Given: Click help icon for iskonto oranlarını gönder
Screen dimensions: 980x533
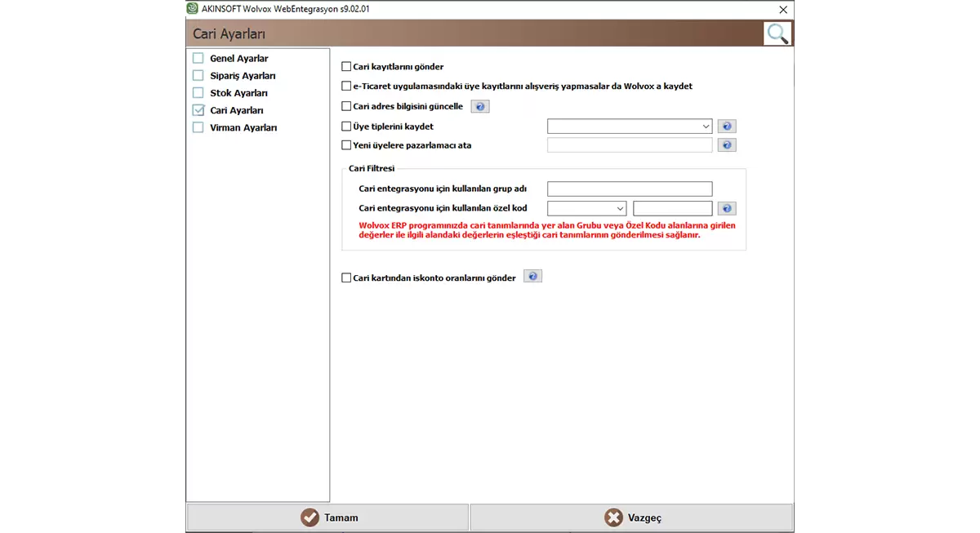Looking at the screenshot, I should (x=532, y=277).
